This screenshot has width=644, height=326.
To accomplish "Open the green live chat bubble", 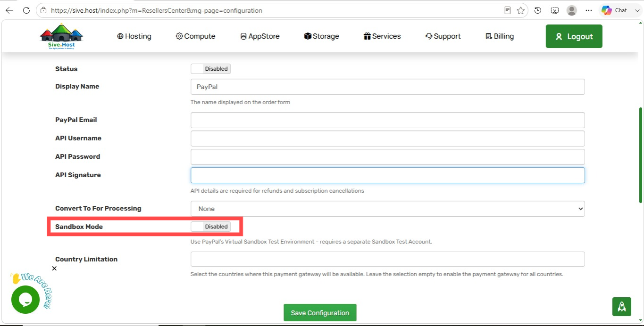I will pyautogui.click(x=25, y=300).
